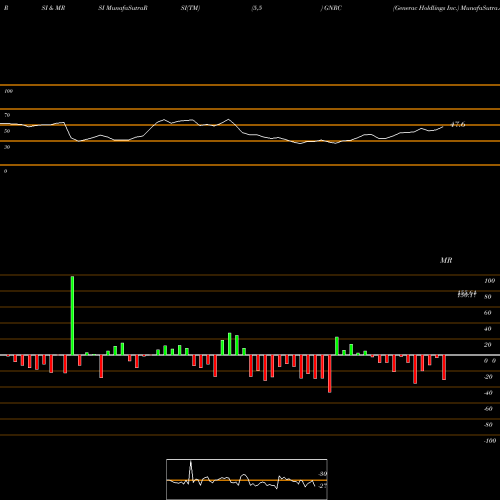The height and width of the screenshot is (500, 500).
Task: Click the deepest red MR histogram bar
Action: point(330,374)
